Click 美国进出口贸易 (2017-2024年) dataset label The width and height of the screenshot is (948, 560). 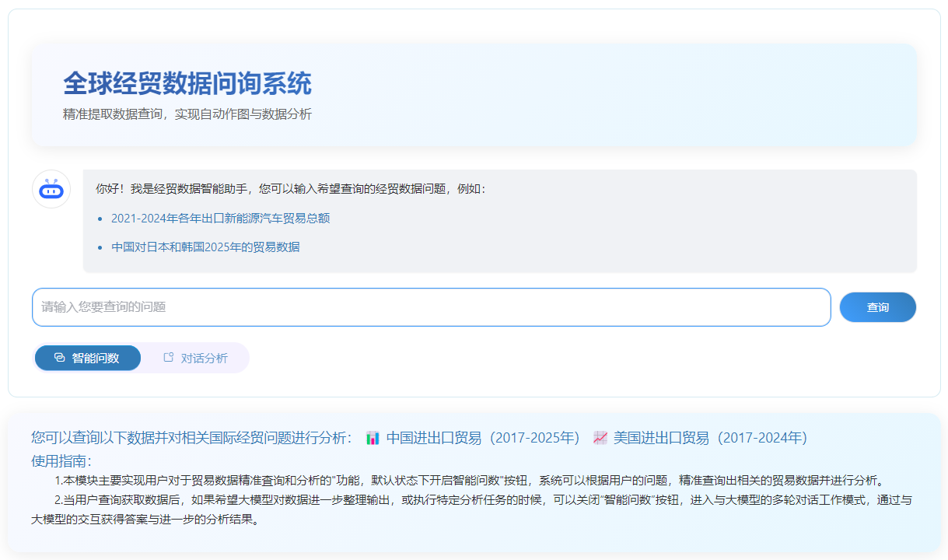click(x=710, y=438)
